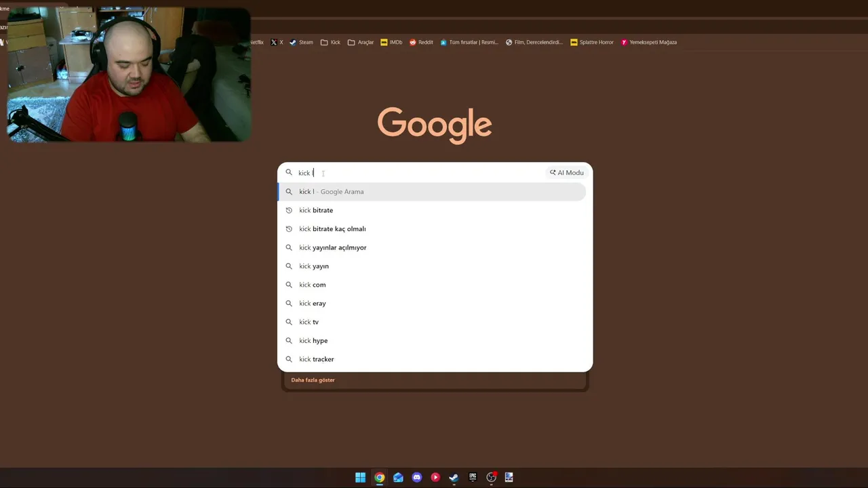The width and height of the screenshot is (868, 488).
Task: Open the IMDb bookmark
Action: click(x=391, y=42)
